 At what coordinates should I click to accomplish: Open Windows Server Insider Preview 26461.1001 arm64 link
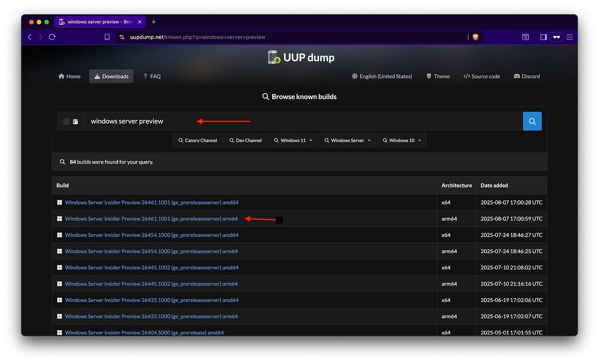coord(151,219)
